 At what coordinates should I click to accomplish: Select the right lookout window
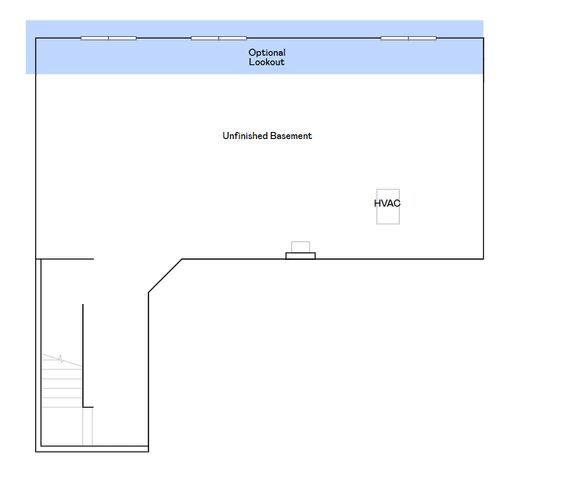[408, 38]
